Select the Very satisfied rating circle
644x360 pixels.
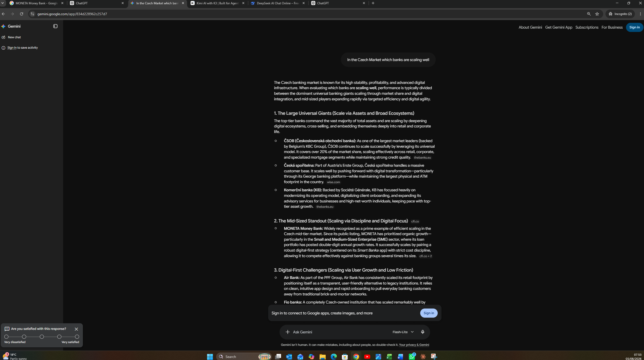click(77, 337)
